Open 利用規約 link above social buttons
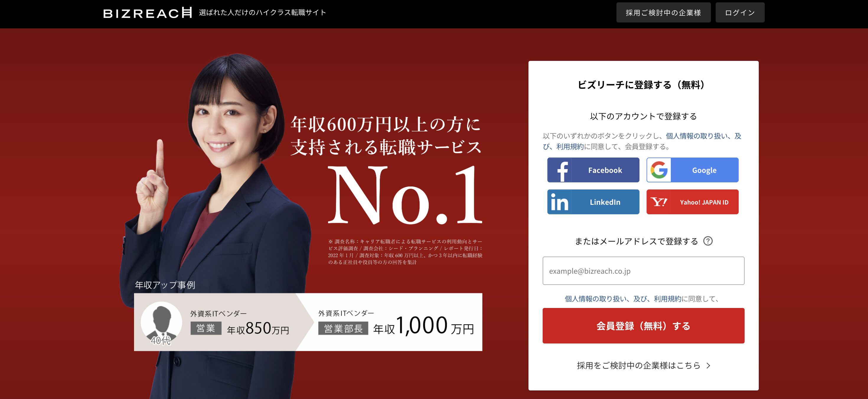Screen dimensions: 868x399 tap(570, 147)
